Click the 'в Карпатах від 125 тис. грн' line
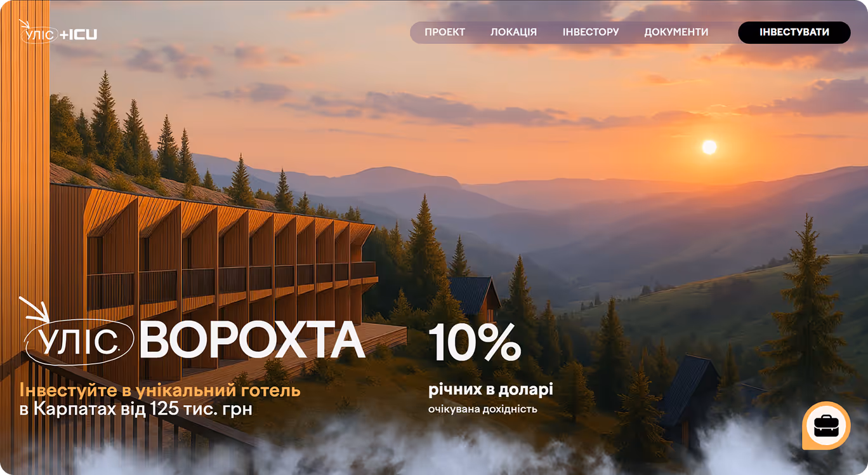868x475 pixels. coord(136,409)
